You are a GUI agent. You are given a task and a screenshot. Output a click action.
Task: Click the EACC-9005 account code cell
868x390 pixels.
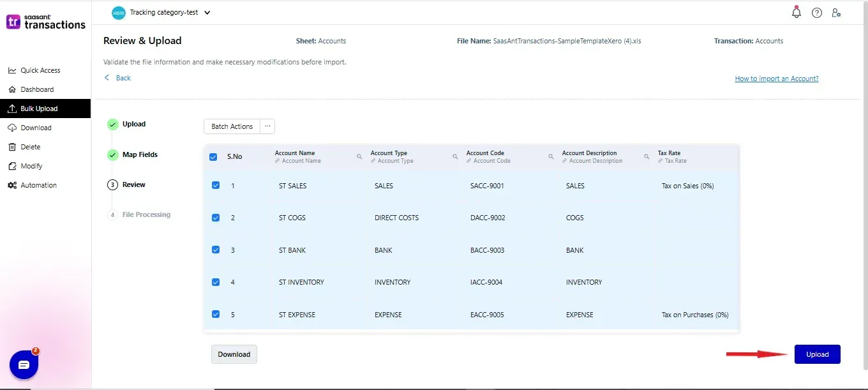487,315
